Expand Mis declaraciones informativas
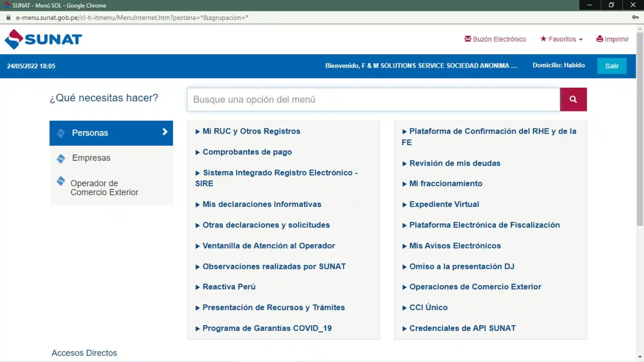The height and width of the screenshot is (362, 644). pos(258,204)
